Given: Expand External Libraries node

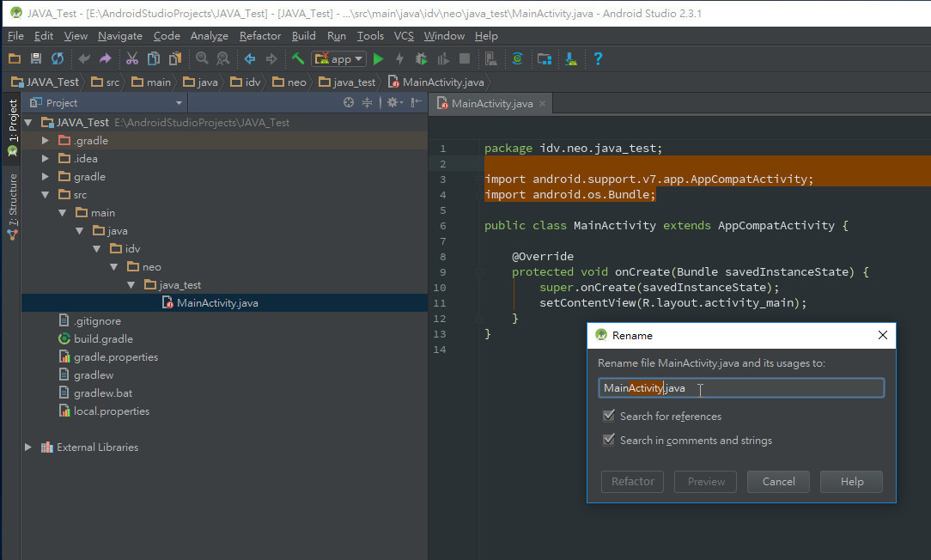Looking at the screenshot, I should point(27,447).
